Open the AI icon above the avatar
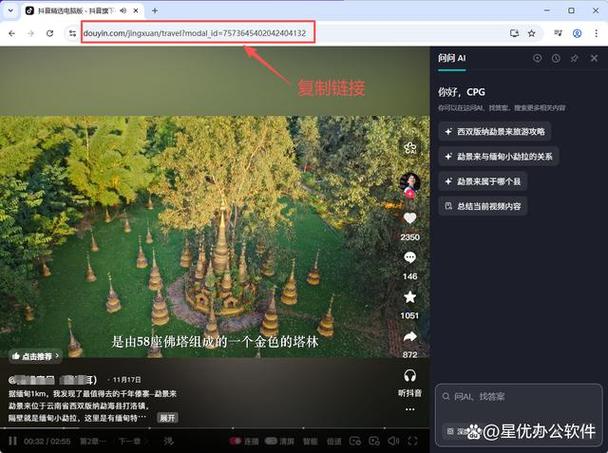This screenshot has height=453, width=608. [x=409, y=147]
